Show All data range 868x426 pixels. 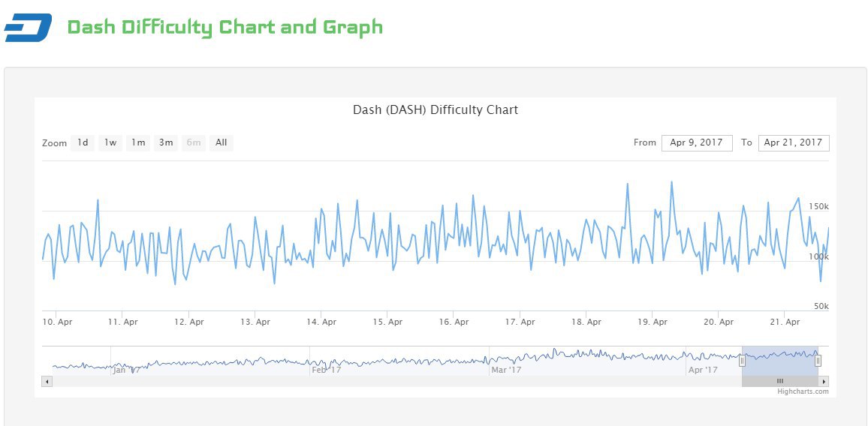pyautogui.click(x=222, y=142)
